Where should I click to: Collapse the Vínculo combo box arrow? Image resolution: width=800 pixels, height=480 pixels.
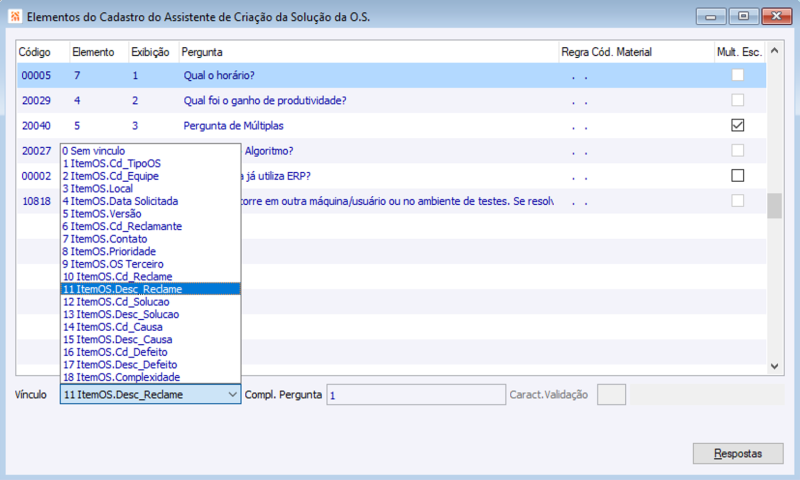(x=232, y=394)
